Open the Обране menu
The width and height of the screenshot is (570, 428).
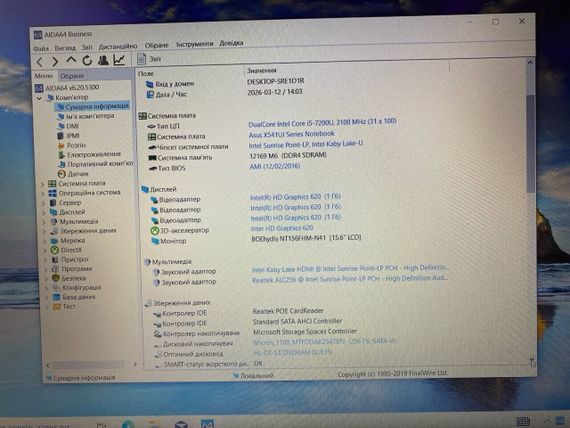tap(157, 45)
